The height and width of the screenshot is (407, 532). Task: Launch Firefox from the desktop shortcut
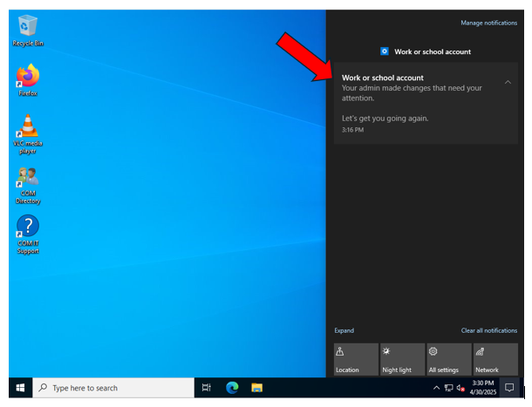point(28,80)
